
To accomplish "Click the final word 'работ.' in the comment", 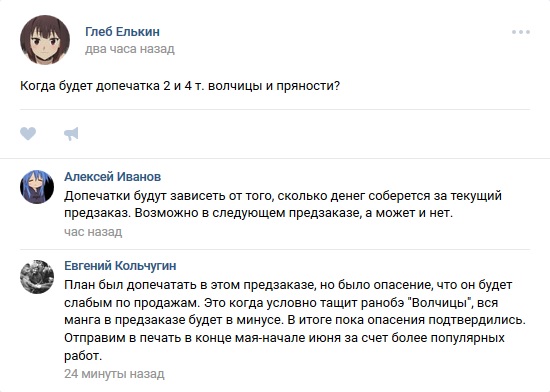I will [83, 356].
